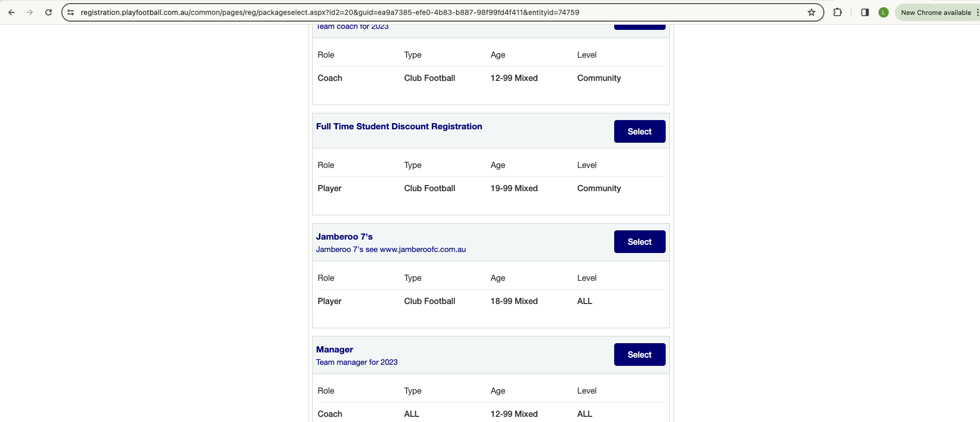Click the forward navigation arrow
This screenshot has width=980, height=422.
pyautogui.click(x=30, y=12)
